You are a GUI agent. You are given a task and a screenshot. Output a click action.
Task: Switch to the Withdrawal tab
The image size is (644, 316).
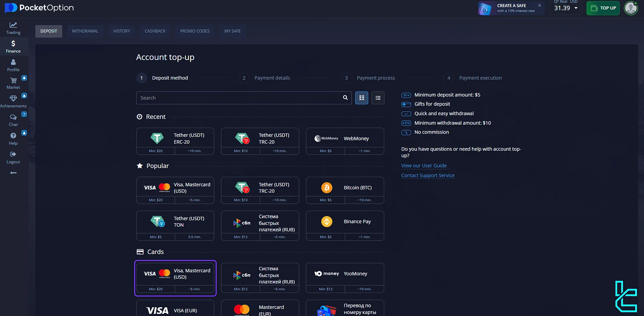(85, 31)
